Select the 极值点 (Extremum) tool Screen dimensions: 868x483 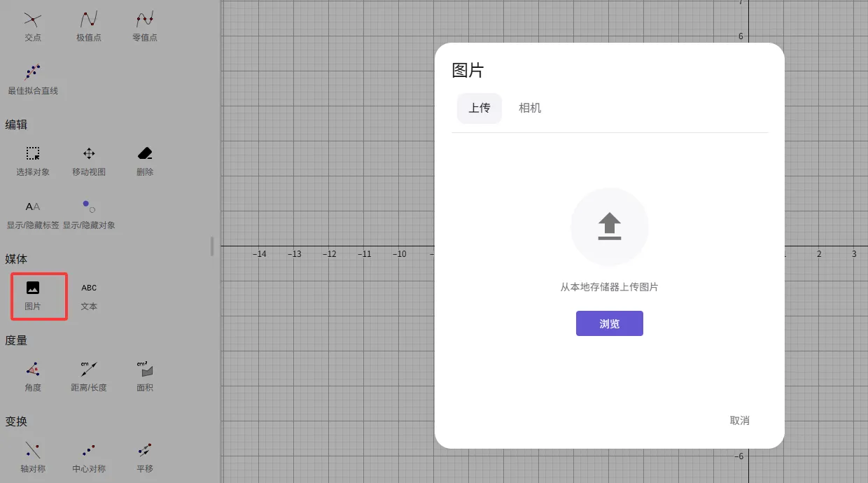(89, 24)
